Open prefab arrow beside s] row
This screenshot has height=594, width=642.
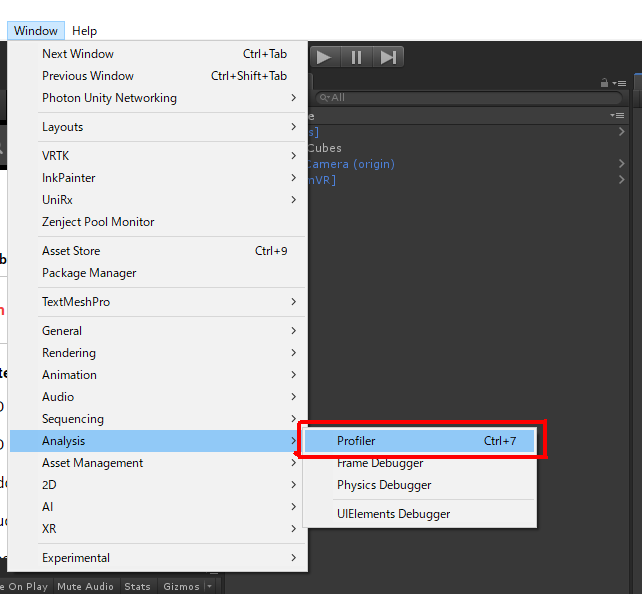coord(622,131)
